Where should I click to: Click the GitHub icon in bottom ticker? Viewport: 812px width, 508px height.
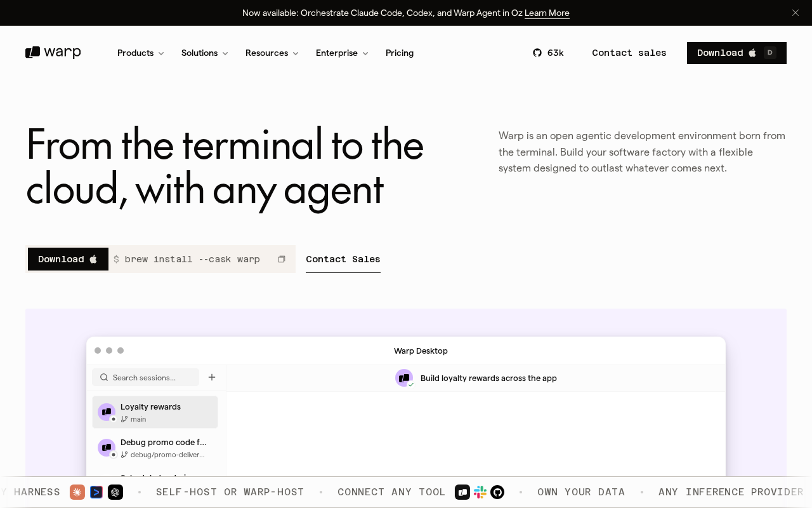tap(497, 492)
